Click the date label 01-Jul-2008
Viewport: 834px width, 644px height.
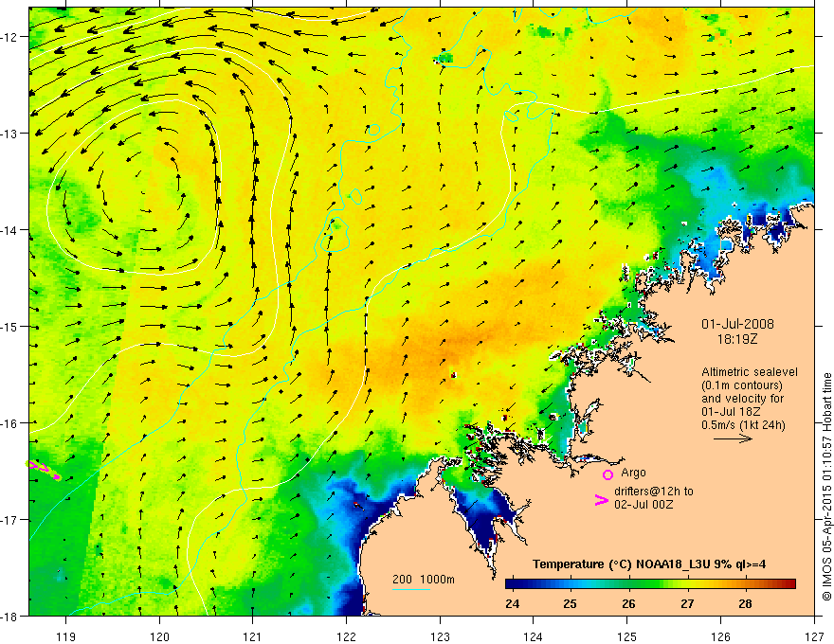click(737, 324)
